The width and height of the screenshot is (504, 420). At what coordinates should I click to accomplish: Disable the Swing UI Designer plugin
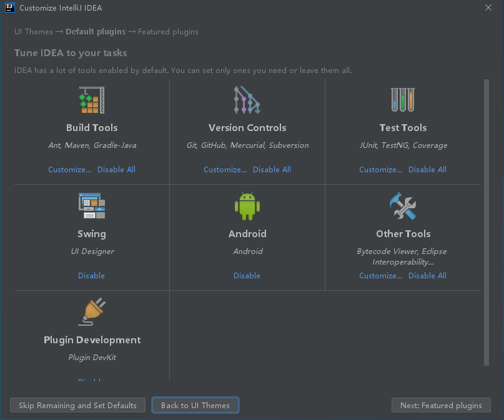[x=91, y=275]
